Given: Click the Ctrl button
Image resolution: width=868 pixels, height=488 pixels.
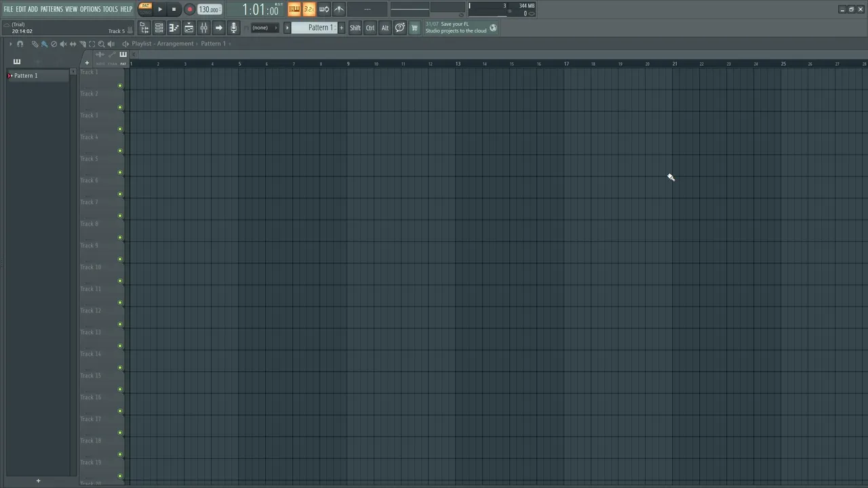Looking at the screenshot, I should pos(370,28).
